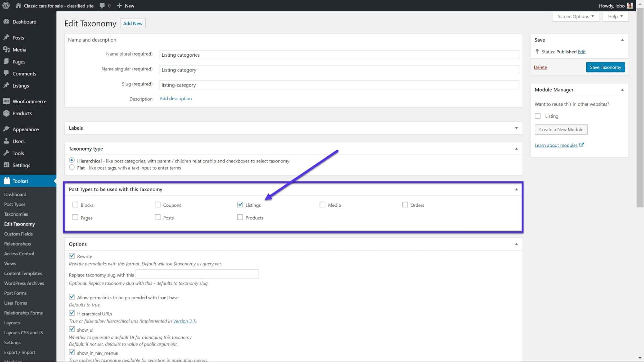Image resolution: width=644 pixels, height=362 pixels.
Task: Click the WooCommerce sidebar icon
Action: coord(7,101)
